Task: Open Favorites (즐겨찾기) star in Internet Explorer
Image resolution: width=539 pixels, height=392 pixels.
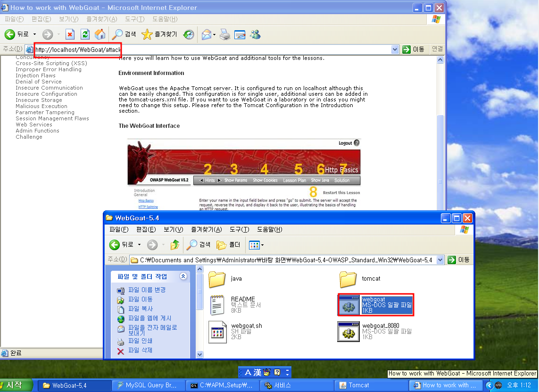Action: click(x=159, y=34)
